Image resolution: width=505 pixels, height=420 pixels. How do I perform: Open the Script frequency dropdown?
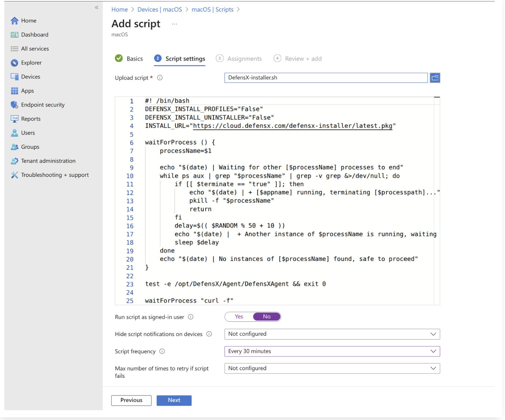[332, 351]
